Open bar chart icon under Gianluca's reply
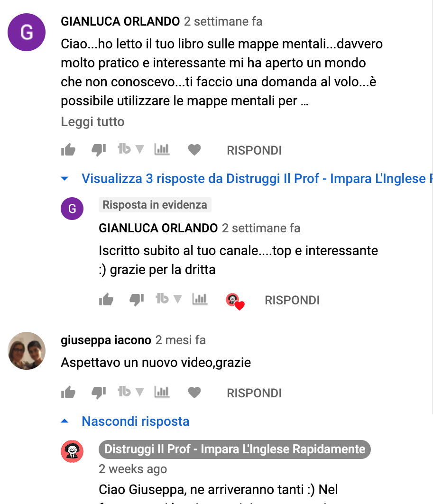Image resolution: width=433 pixels, height=504 pixels. [200, 299]
